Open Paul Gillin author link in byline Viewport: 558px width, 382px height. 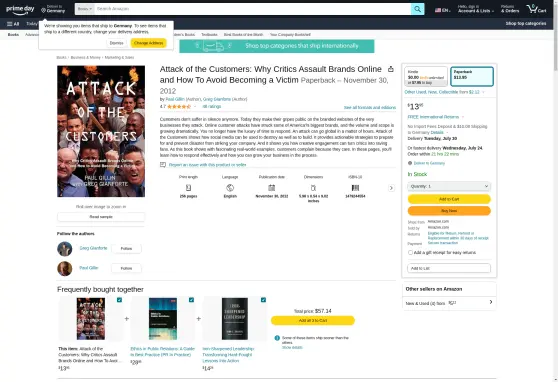coord(175,99)
